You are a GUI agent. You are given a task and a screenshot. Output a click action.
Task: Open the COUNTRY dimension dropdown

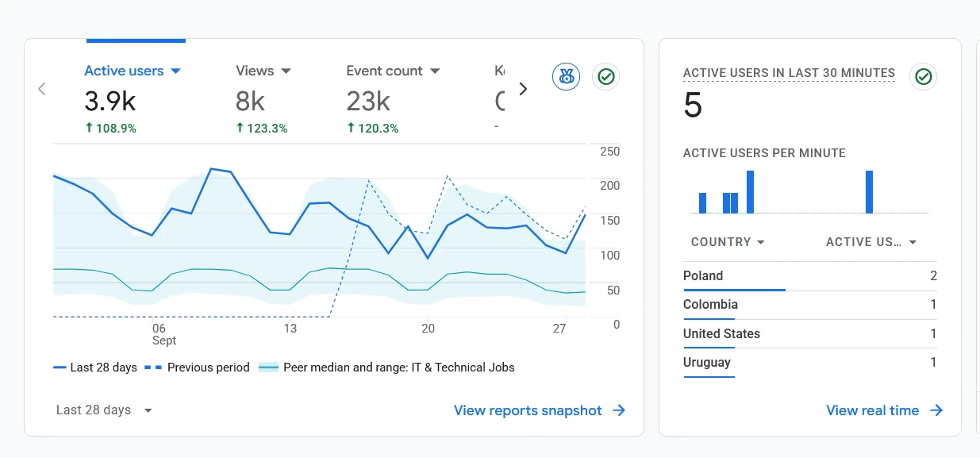tap(728, 242)
